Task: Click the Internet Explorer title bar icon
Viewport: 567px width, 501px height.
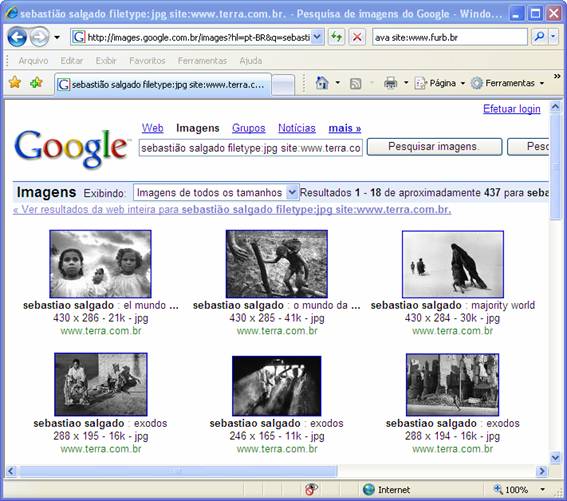Action: 11,13
